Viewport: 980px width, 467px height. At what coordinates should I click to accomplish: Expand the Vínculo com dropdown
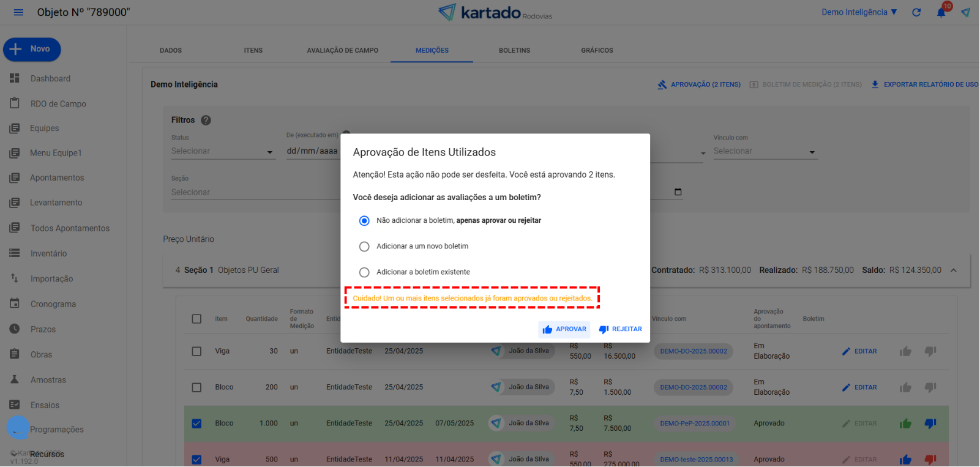click(765, 152)
